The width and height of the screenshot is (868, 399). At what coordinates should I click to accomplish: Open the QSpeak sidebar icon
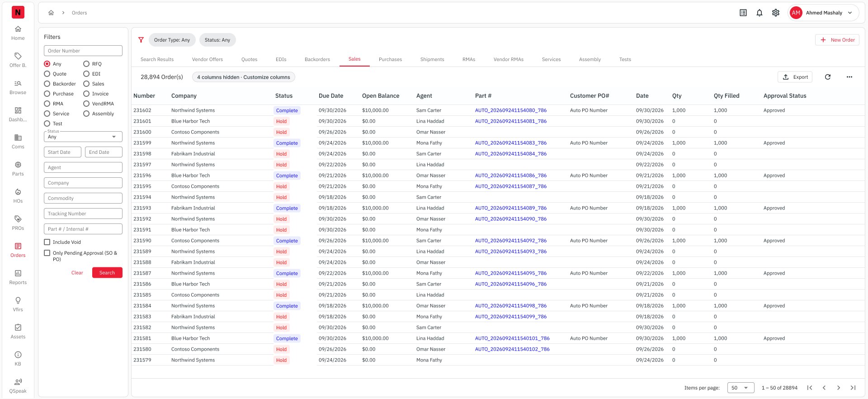point(18,382)
